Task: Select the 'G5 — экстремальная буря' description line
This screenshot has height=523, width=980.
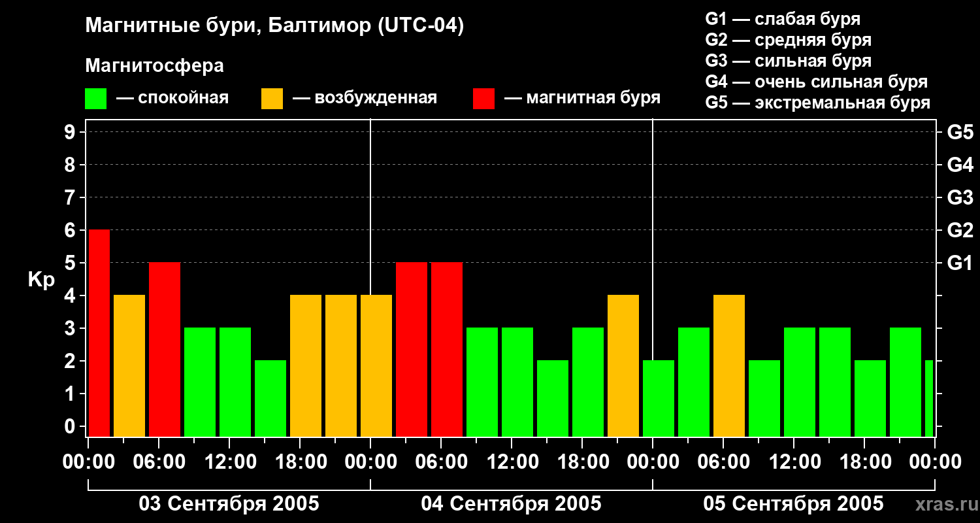Action: tap(818, 103)
